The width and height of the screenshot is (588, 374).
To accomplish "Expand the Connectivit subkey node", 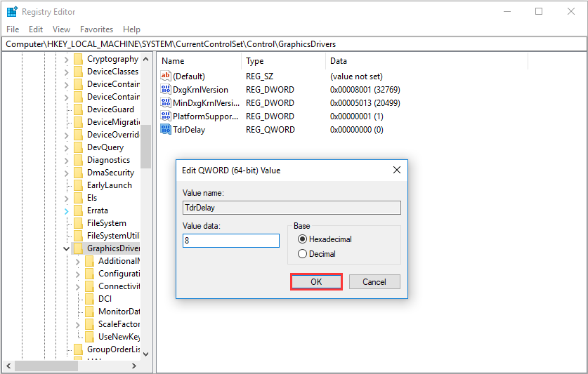I will tap(77, 287).
